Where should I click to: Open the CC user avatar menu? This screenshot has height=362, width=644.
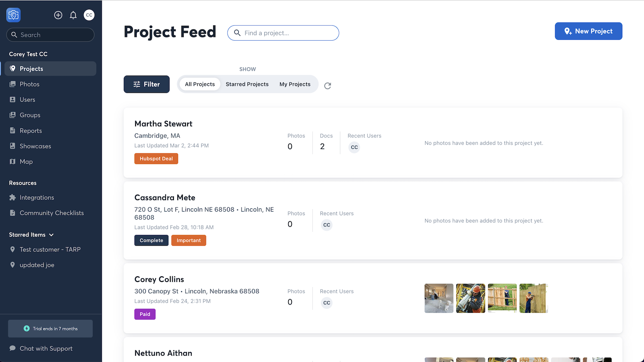pyautogui.click(x=89, y=15)
